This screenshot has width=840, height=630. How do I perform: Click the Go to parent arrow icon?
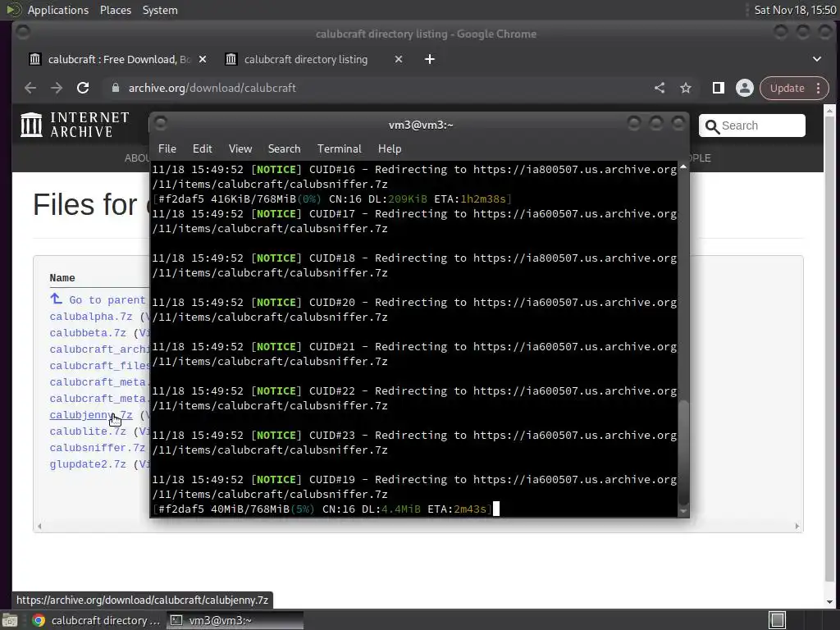click(56, 299)
